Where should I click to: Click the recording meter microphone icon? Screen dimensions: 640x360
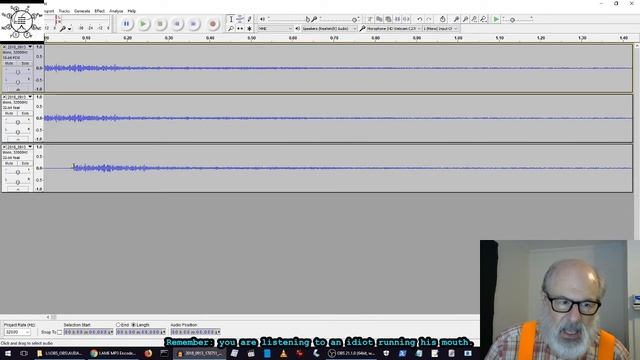point(63,29)
